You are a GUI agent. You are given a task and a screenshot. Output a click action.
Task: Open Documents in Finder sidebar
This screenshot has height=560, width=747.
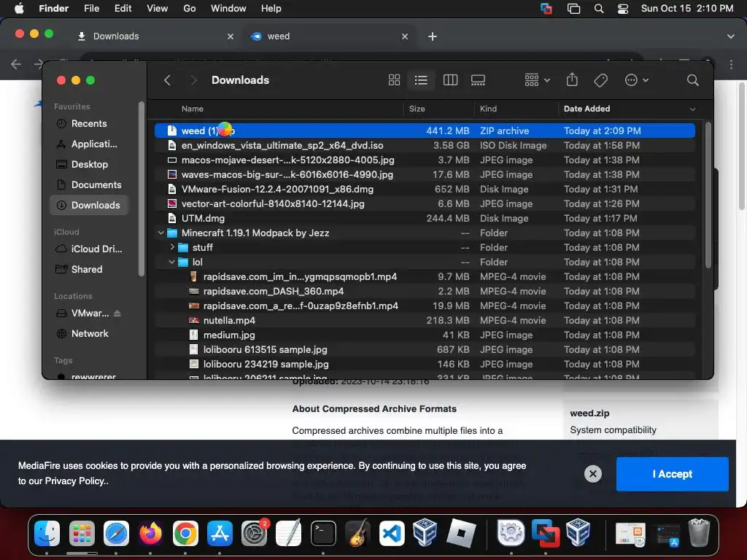click(x=88, y=184)
